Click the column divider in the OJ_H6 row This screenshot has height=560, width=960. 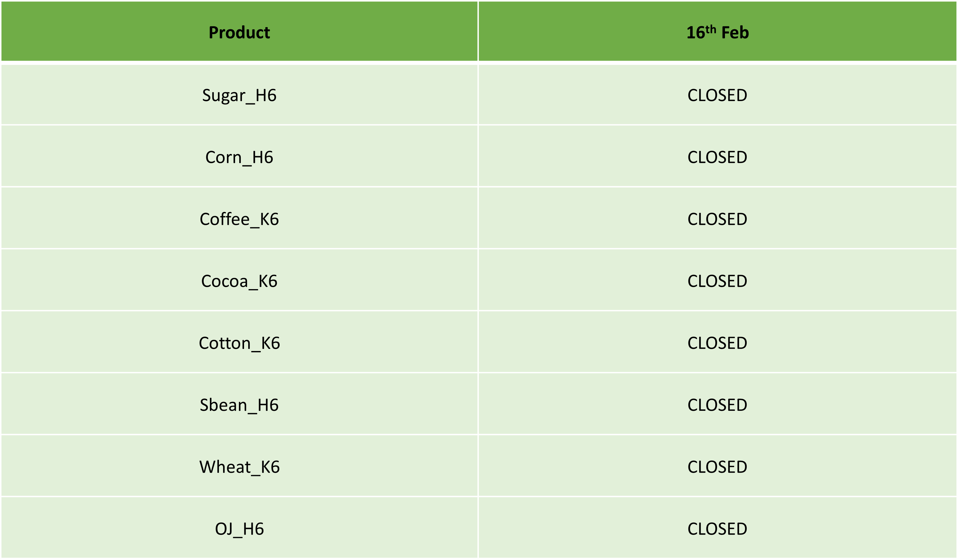point(478,528)
